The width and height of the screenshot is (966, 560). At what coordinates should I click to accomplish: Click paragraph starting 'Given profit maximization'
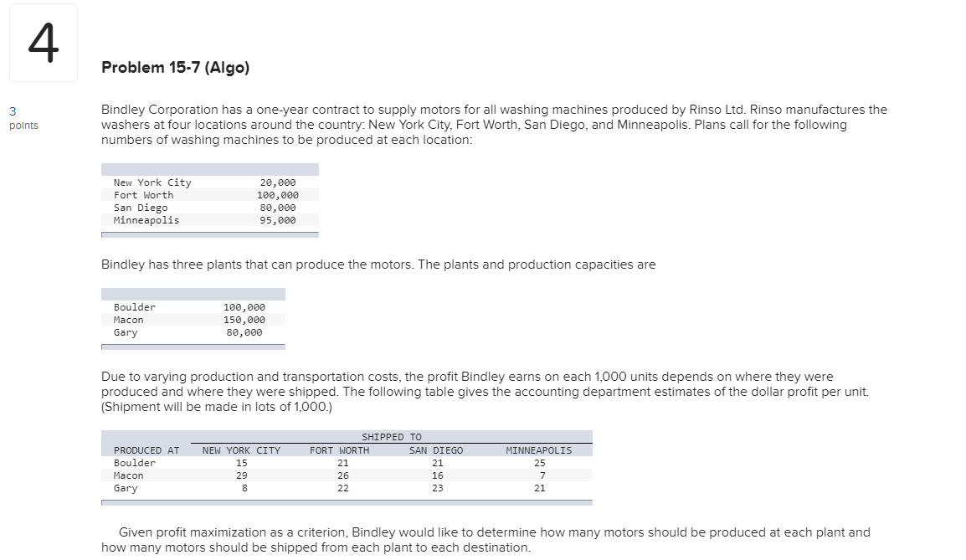[486, 540]
